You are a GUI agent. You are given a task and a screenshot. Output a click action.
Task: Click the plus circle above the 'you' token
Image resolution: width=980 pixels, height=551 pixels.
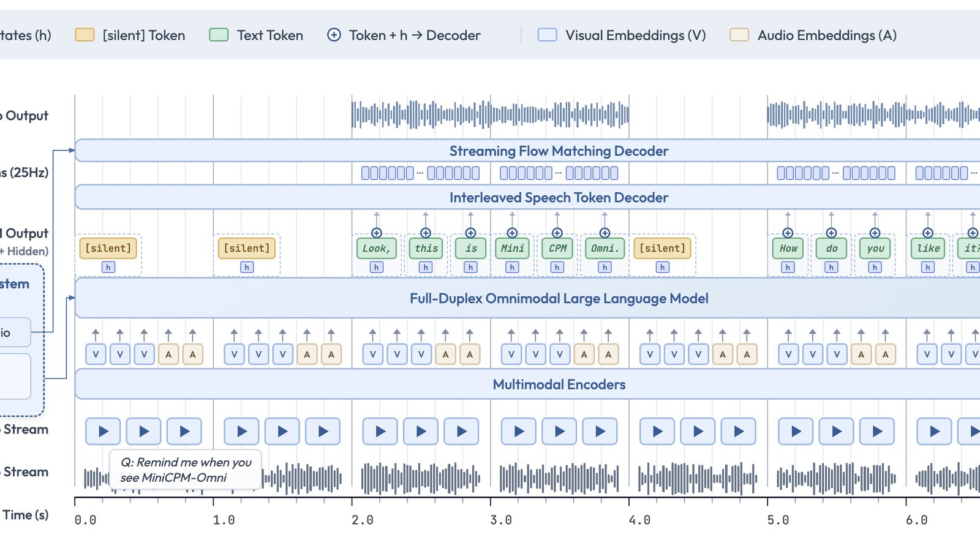click(875, 233)
